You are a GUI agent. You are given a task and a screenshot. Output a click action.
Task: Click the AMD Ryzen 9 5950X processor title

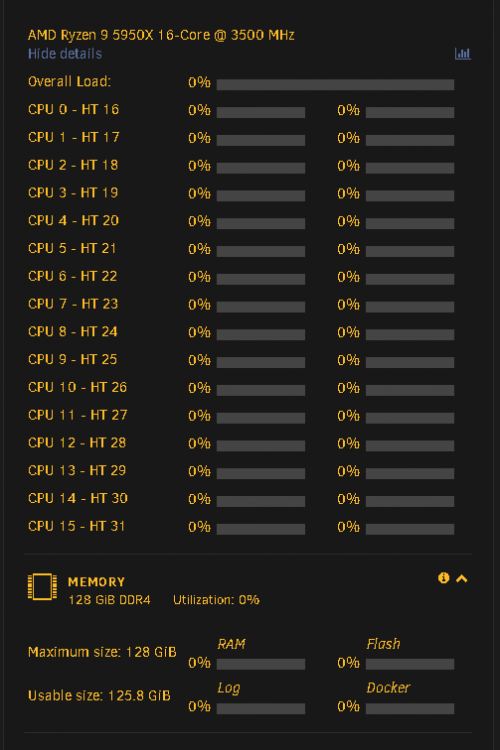tap(161, 35)
